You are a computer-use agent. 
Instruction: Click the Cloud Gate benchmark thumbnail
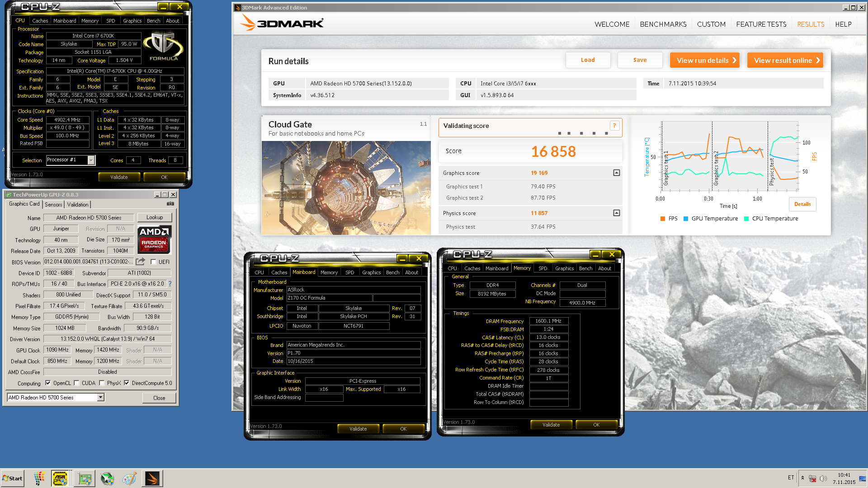(346, 188)
